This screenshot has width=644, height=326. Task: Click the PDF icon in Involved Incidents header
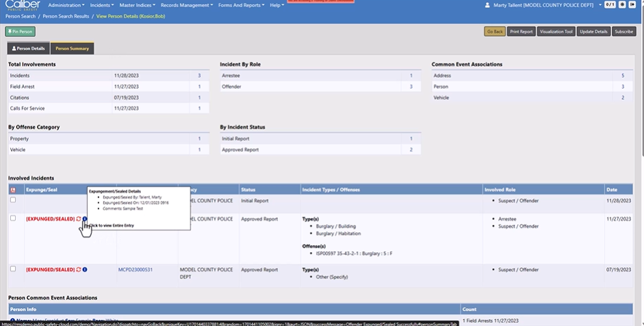[x=13, y=189]
